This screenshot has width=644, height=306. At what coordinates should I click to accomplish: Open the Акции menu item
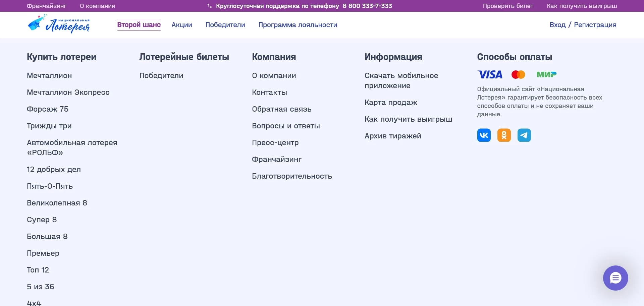181,24
